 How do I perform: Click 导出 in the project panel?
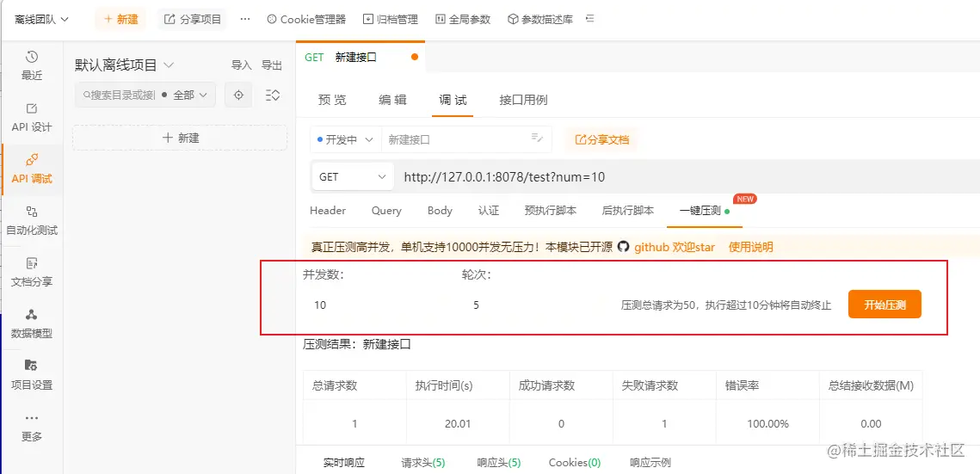pyautogui.click(x=271, y=65)
